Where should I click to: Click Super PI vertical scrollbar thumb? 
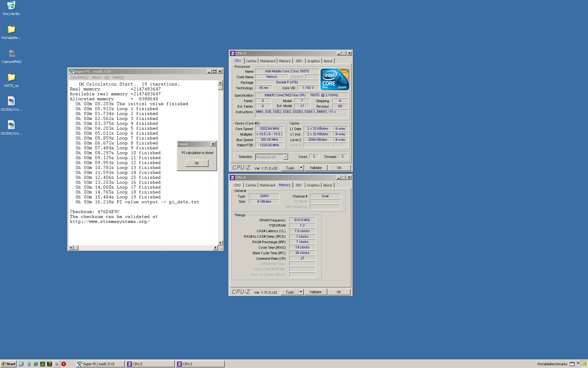coord(220,88)
